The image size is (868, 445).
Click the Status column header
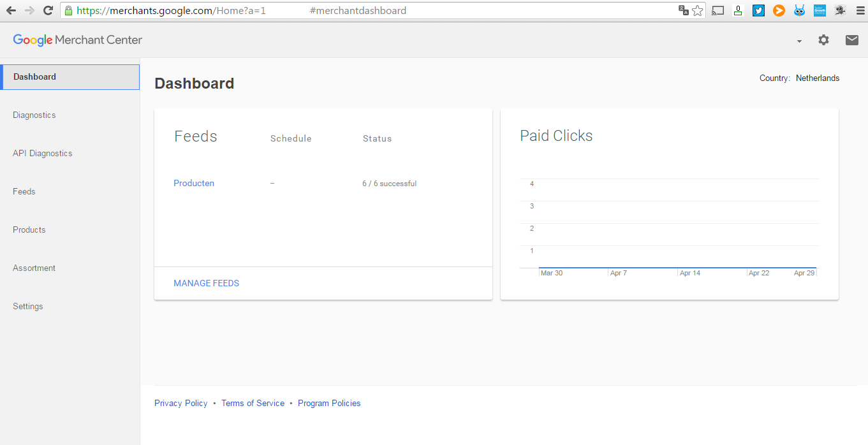pyautogui.click(x=378, y=139)
